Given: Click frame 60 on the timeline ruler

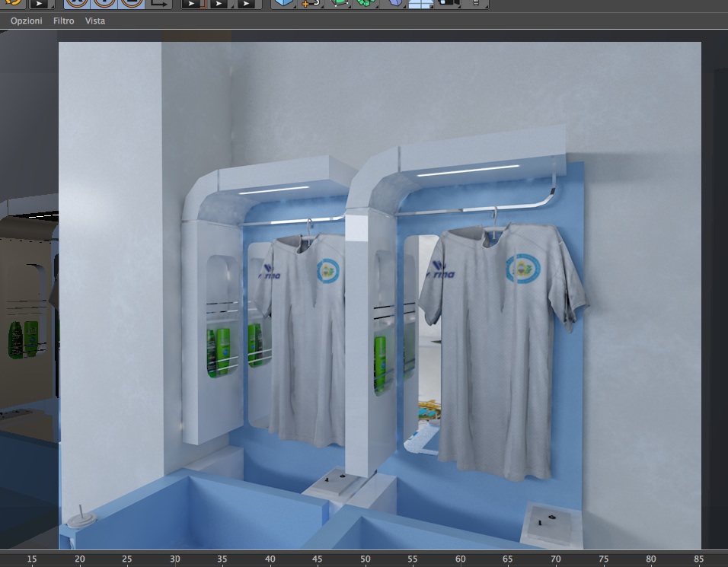Looking at the screenshot, I should [x=460, y=559].
